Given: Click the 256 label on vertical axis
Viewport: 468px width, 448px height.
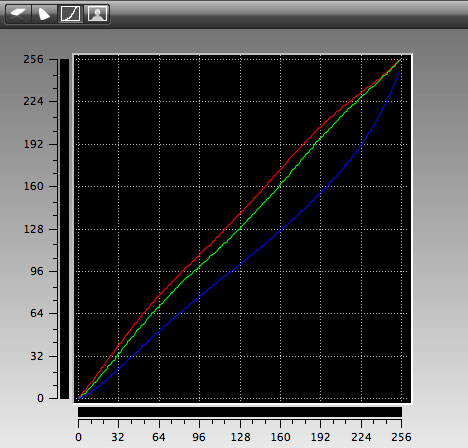Looking at the screenshot, I should point(33,59).
